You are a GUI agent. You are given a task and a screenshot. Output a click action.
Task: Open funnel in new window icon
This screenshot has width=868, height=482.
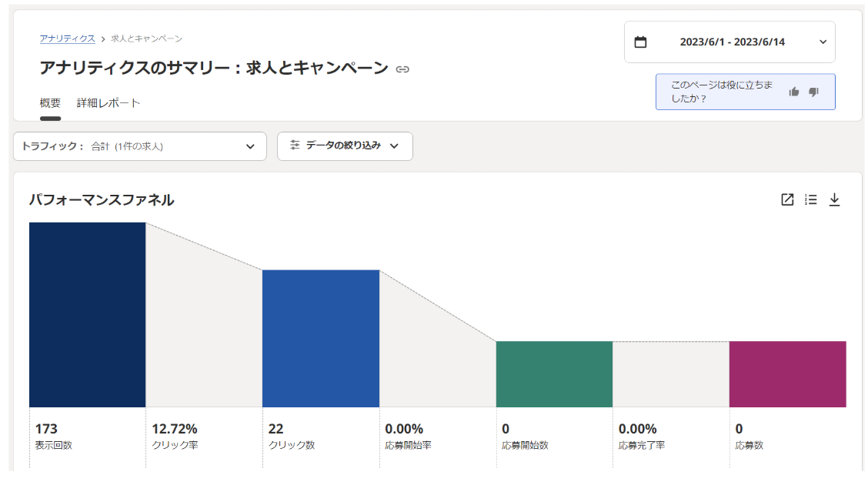(787, 199)
